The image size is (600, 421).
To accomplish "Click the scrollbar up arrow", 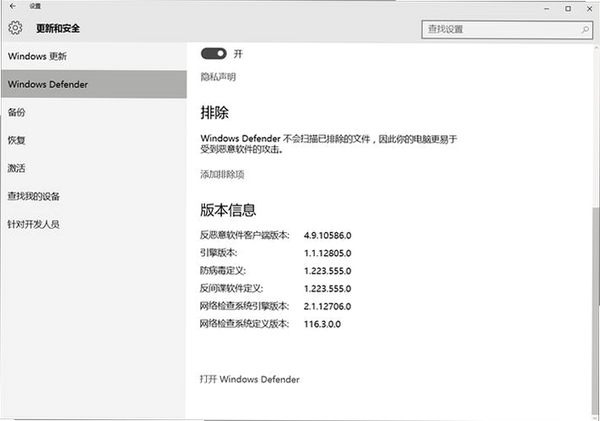I will pyautogui.click(x=596, y=48).
